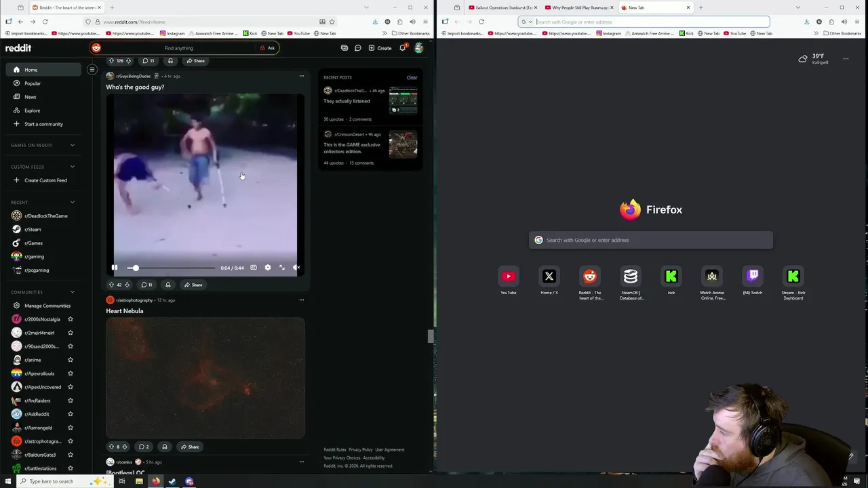Favorite r/anime with star
Screen dimensions: 868x488
point(71,360)
